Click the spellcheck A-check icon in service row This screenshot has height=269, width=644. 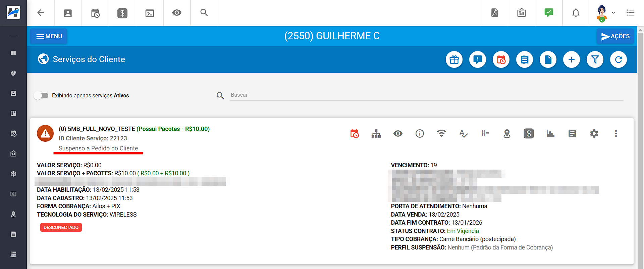coord(464,134)
